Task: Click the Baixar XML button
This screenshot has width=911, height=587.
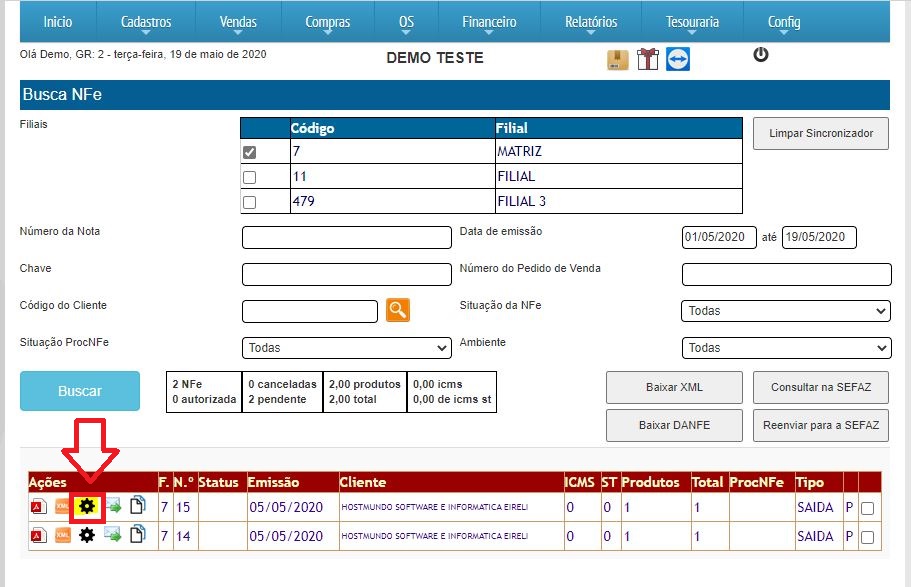Action: click(x=674, y=387)
